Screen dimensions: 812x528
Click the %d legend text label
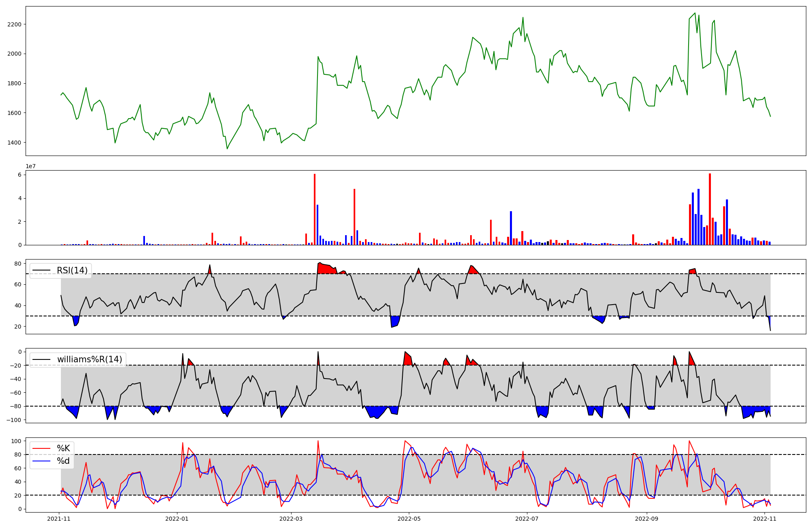(63, 461)
